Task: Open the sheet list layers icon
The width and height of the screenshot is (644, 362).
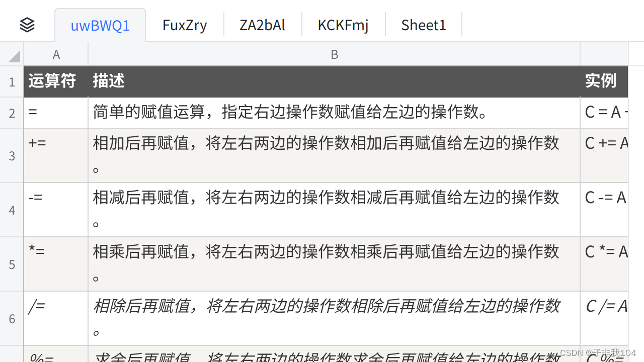Action: pyautogui.click(x=27, y=25)
